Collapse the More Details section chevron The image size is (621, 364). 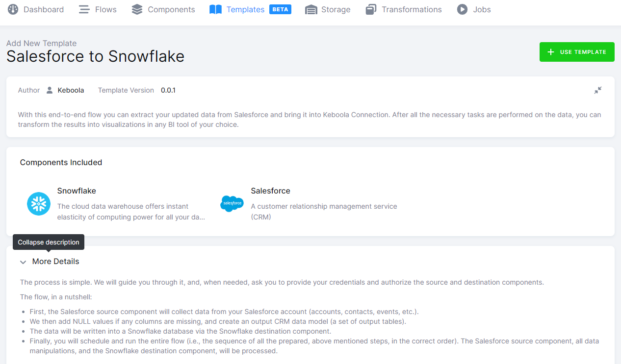click(x=23, y=262)
